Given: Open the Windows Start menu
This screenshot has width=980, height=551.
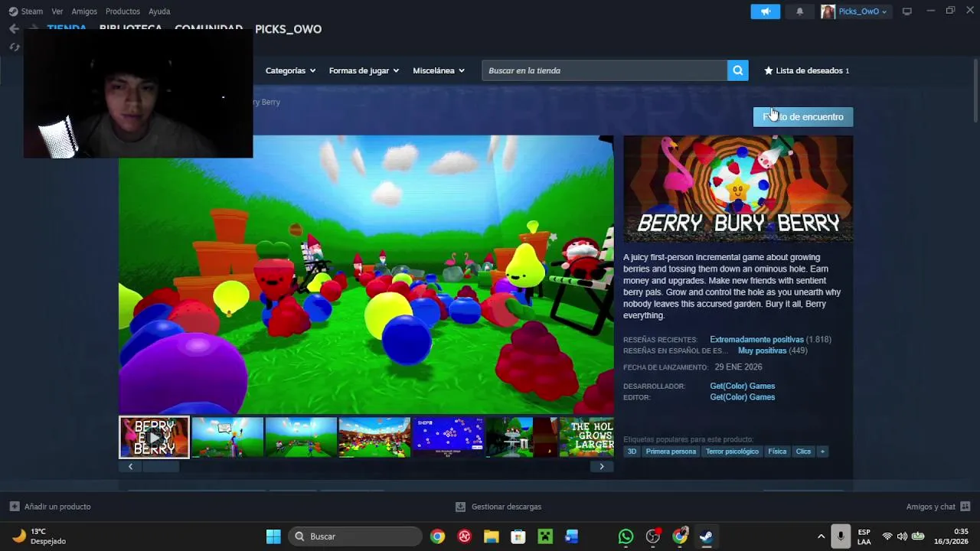Looking at the screenshot, I should click(273, 536).
